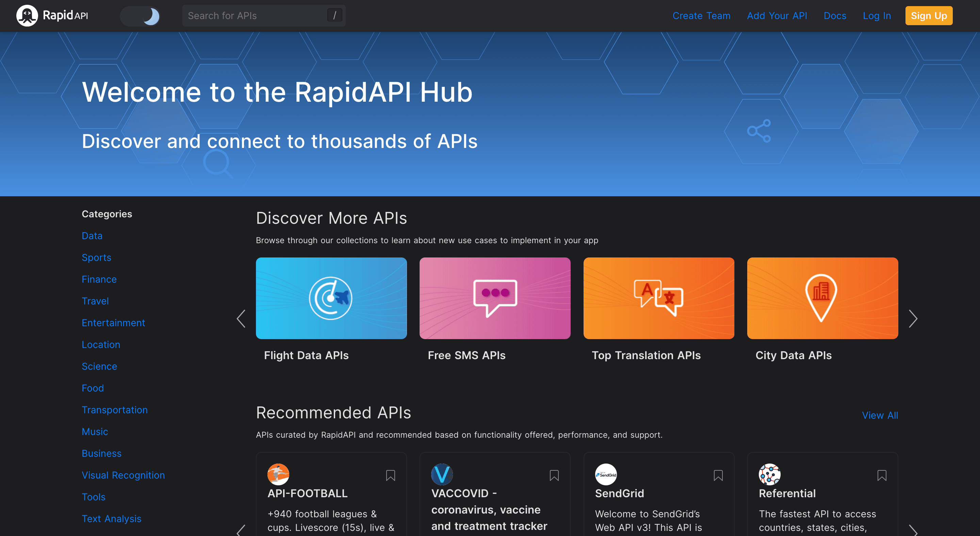Open the VACCOVID card title
The image size is (980, 536).
pyautogui.click(x=489, y=509)
